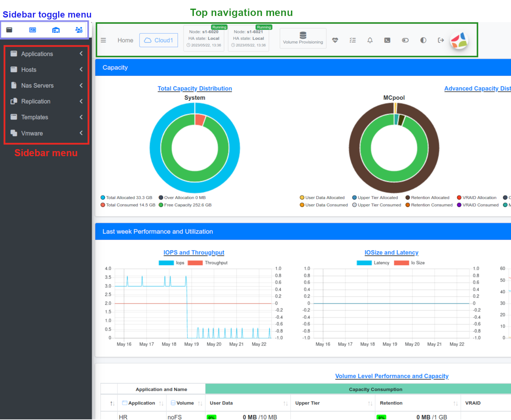
Task: Launch the terminal console icon
Action: point(387,40)
